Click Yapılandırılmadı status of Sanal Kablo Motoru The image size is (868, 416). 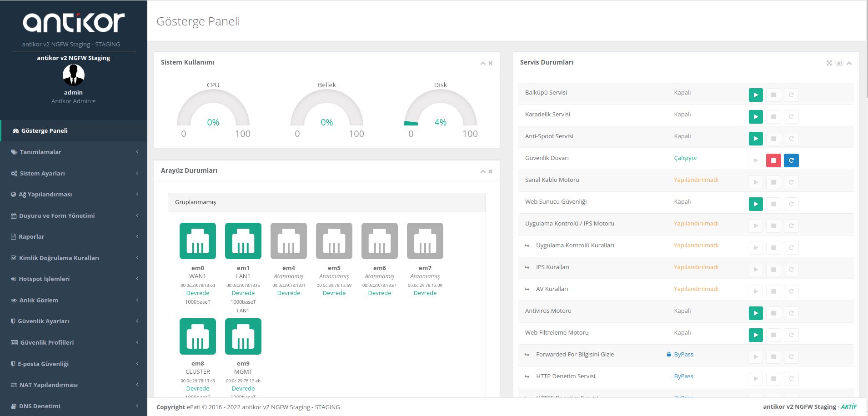tap(696, 180)
